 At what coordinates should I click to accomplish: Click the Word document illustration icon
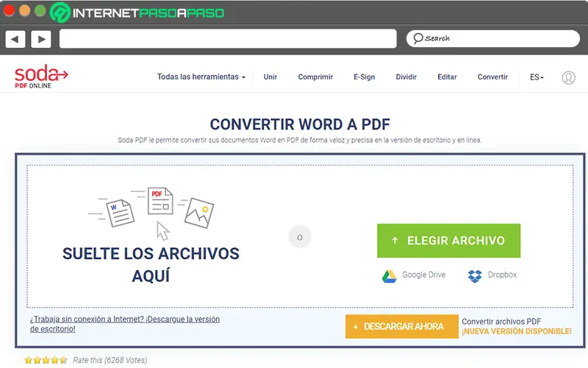click(120, 213)
